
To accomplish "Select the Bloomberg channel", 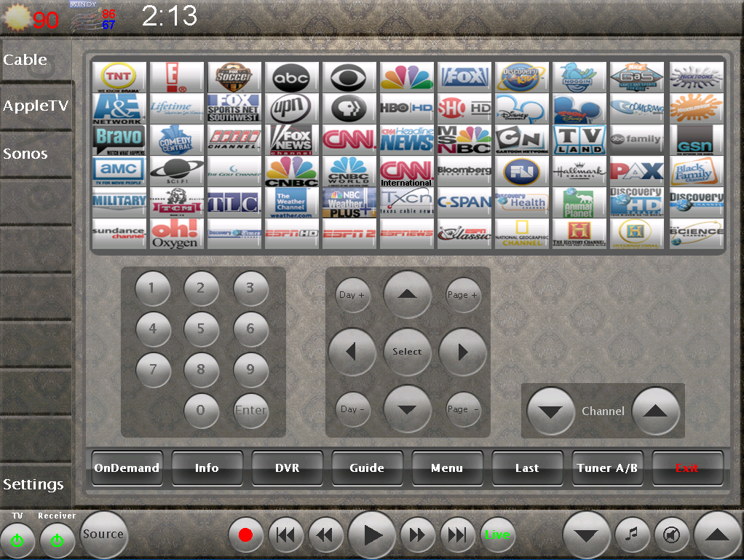I will coord(464,171).
